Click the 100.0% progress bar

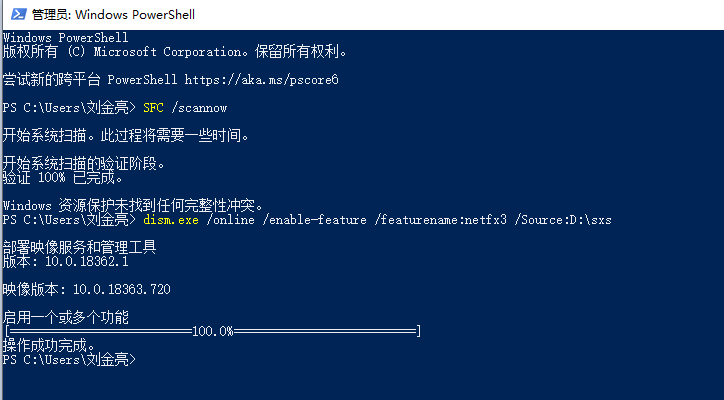pos(212,331)
